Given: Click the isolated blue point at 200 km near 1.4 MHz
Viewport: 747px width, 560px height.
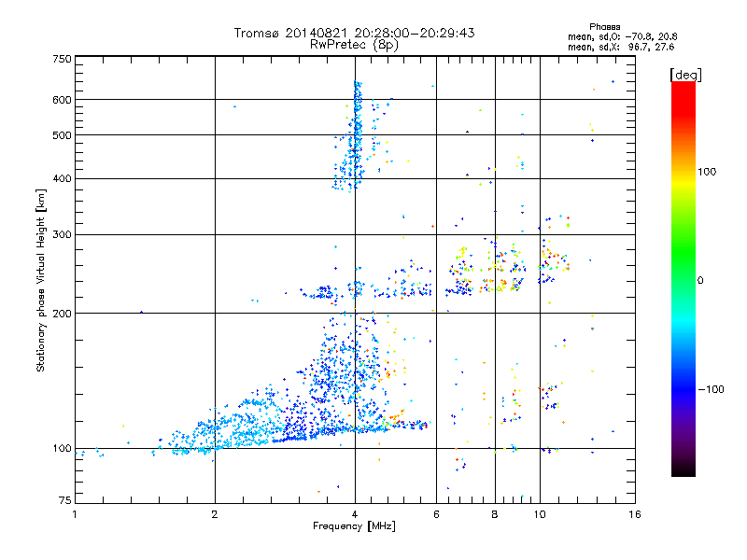Looking at the screenshot, I should click(142, 313).
